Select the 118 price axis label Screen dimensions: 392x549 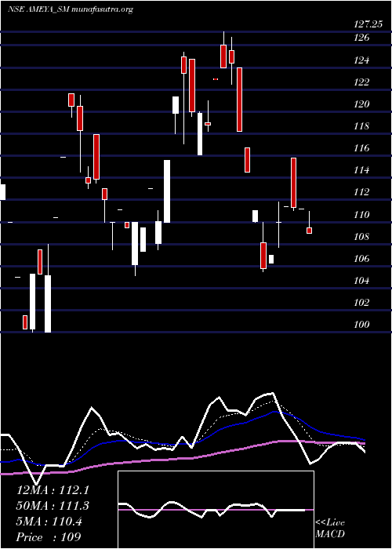click(361, 126)
